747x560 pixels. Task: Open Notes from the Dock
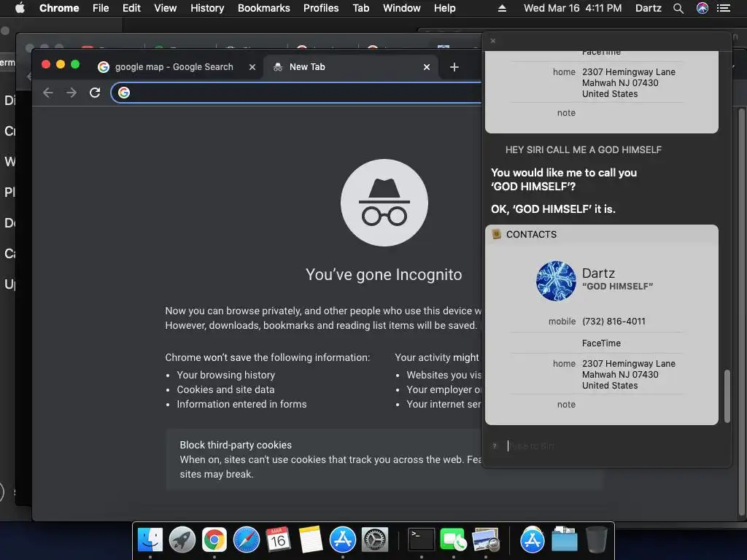tap(311, 540)
